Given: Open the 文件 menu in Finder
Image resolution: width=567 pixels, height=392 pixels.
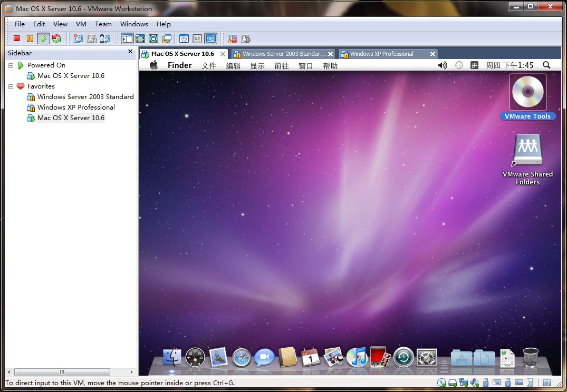Looking at the screenshot, I should pos(209,66).
